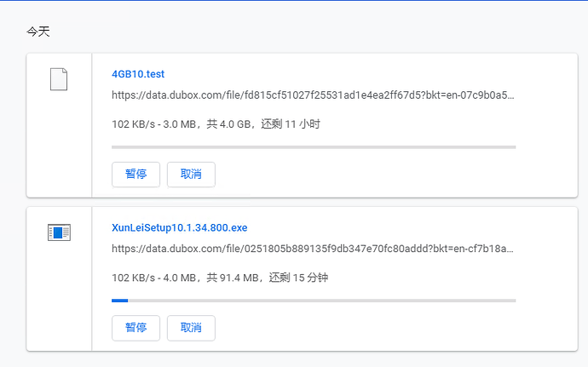Image resolution: width=588 pixels, height=367 pixels.
Task: Pause the 4GB10.test download with 暂停
Action: click(135, 175)
